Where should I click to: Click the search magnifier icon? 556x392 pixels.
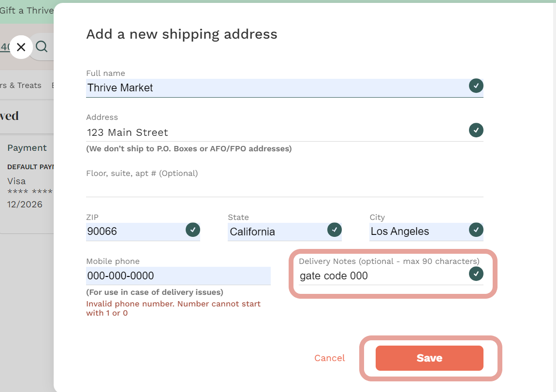(42, 46)
